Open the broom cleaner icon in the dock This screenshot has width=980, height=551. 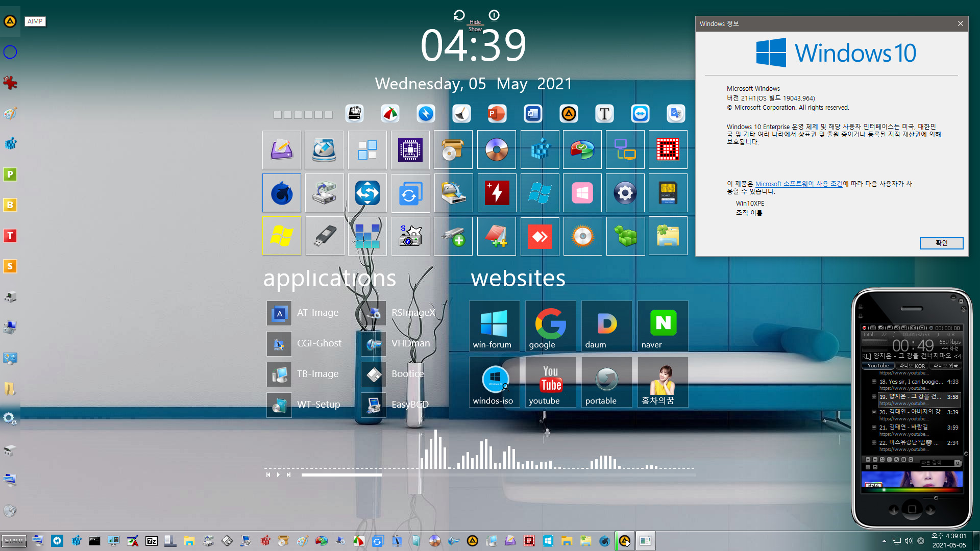click(x=461, y=113)
